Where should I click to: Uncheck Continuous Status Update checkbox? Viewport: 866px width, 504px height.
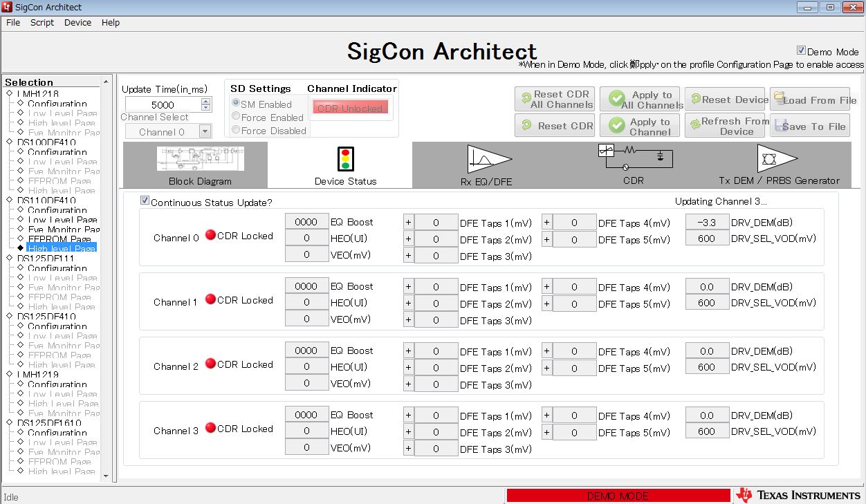(x=145, y=200)
